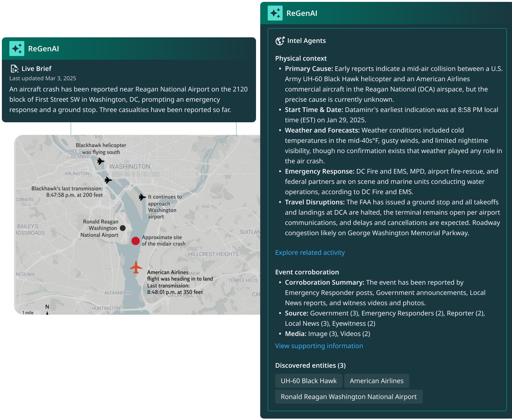Image resolution: width=512 pixels, height=420 pixels.
Task: Click the Blackhawk icon near last transmission label
Action: click(x=108, y=180)
